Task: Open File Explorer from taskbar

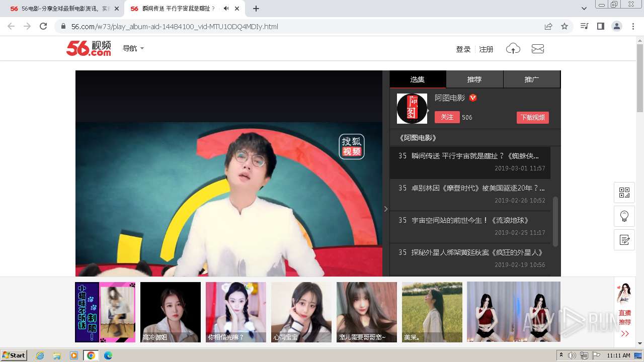Action: click(57, 355)
